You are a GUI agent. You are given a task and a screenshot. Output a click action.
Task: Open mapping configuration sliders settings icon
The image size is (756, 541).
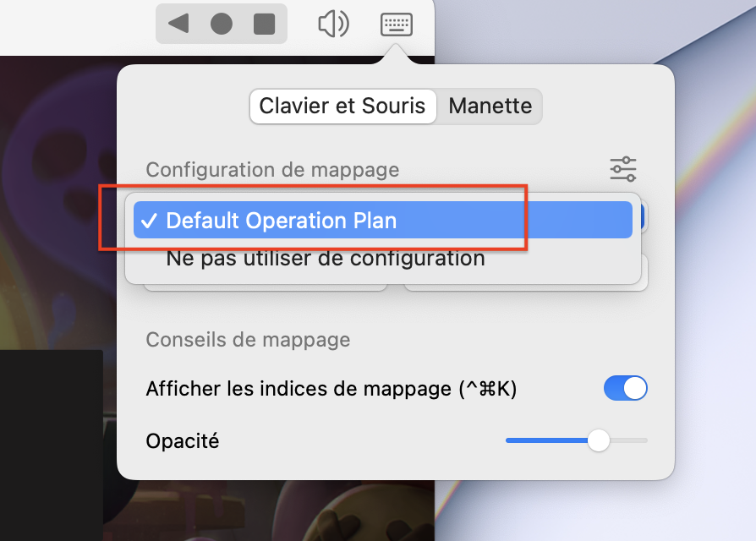(623, 169)
